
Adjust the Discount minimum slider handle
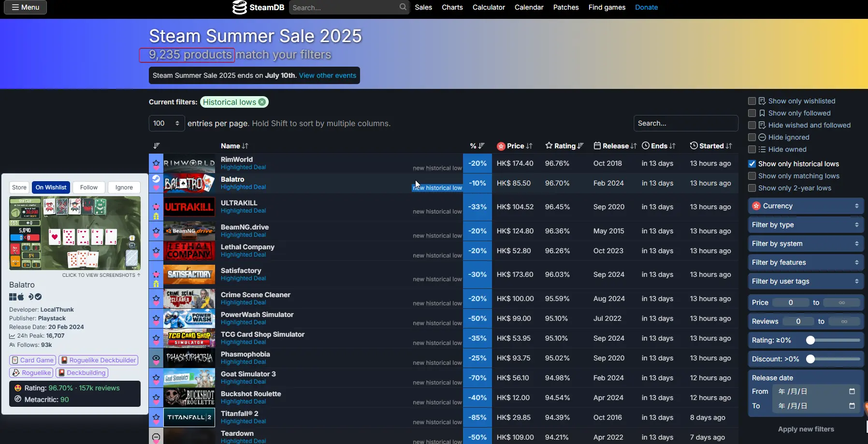(x=810, y=359)
